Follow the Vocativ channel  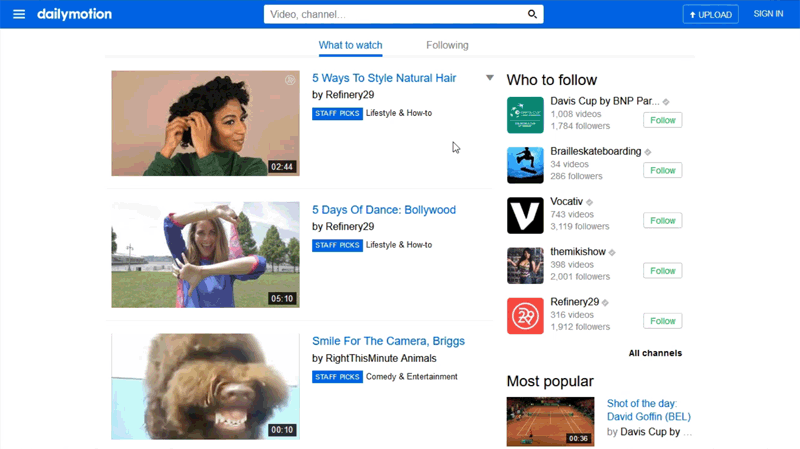pos(662,220)
